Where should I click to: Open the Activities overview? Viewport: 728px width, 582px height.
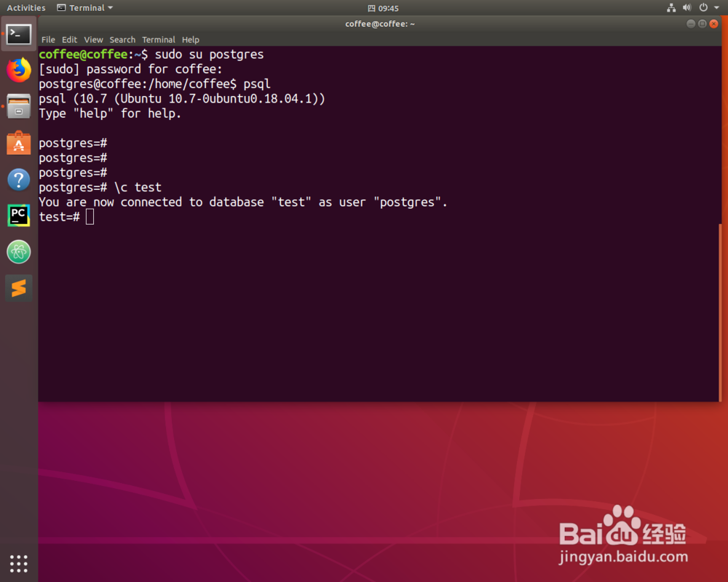click(26, 7)
